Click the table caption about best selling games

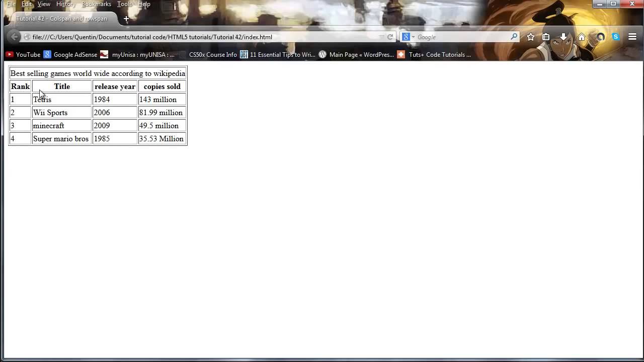click(98, 73)
